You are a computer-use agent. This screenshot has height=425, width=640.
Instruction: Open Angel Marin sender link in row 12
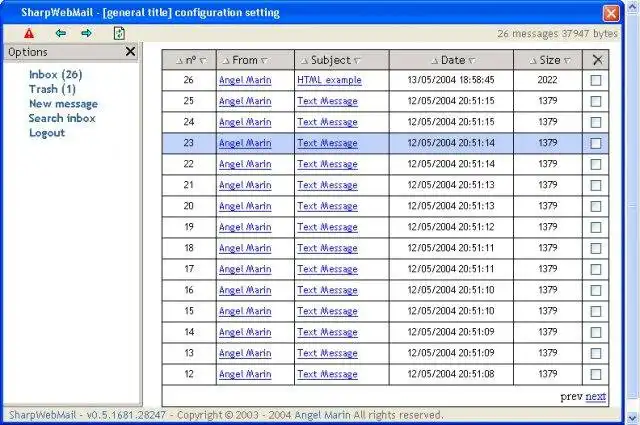pyautogui.click(x=245, y=374)
